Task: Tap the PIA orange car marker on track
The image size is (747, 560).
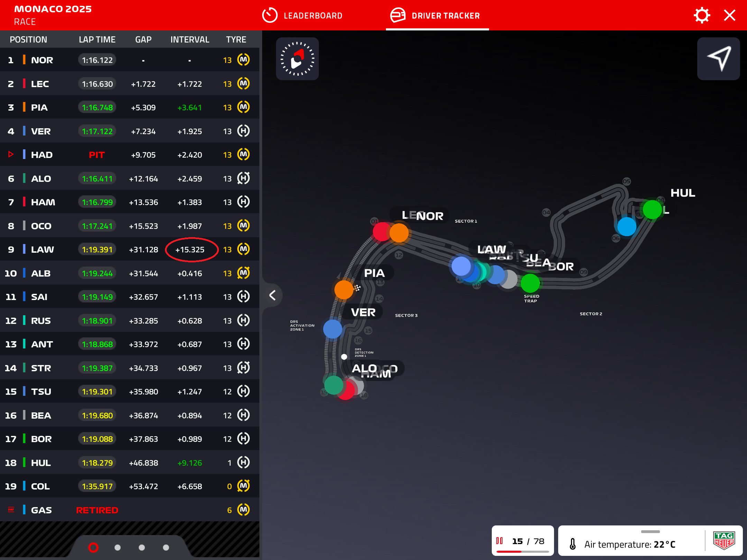Action: point(344,290)
